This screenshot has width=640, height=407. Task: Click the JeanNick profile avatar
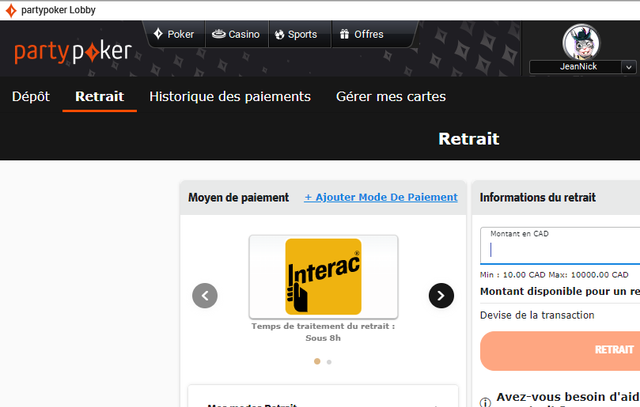(x=581, y=42)
